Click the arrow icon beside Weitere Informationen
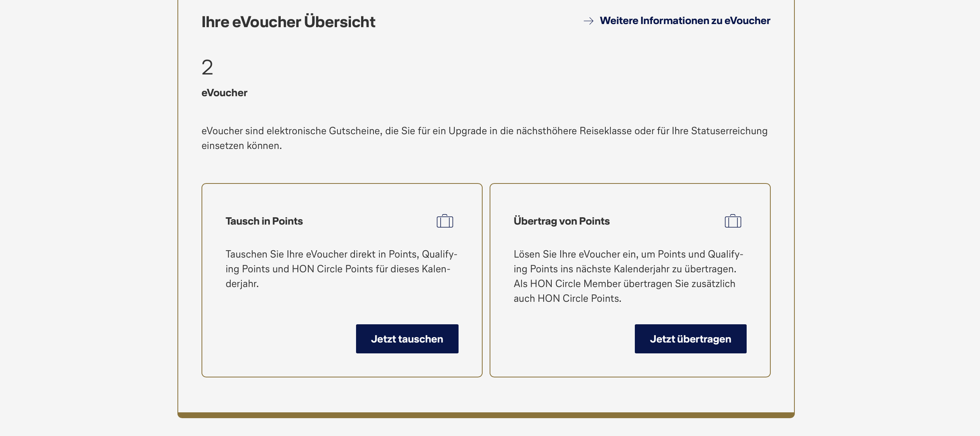 tap(588, 21)
